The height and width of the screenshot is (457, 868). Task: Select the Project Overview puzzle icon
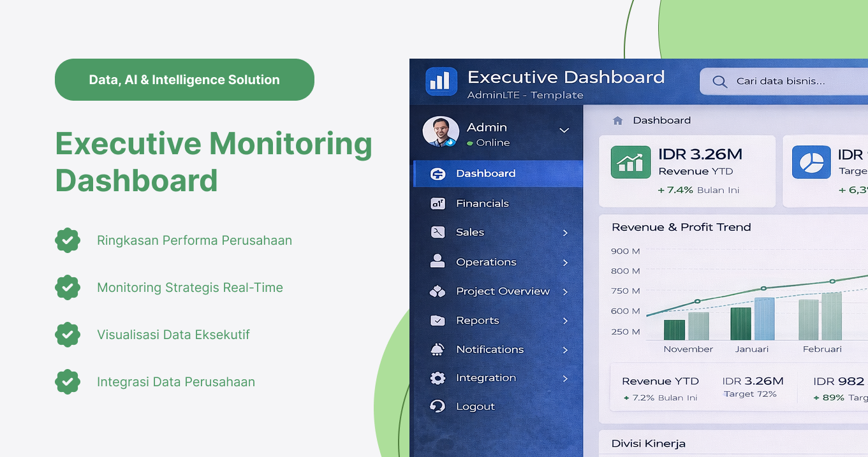[438, 291]
